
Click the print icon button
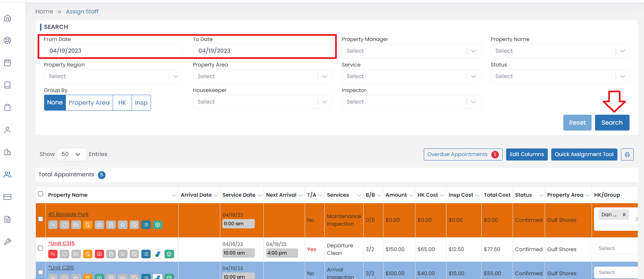(627, 155)
